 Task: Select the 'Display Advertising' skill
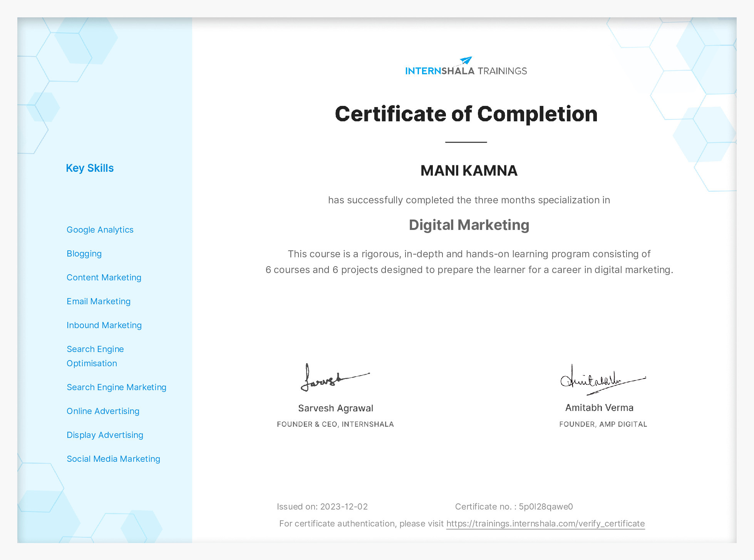pyautogui.click(x=105, y=435)
